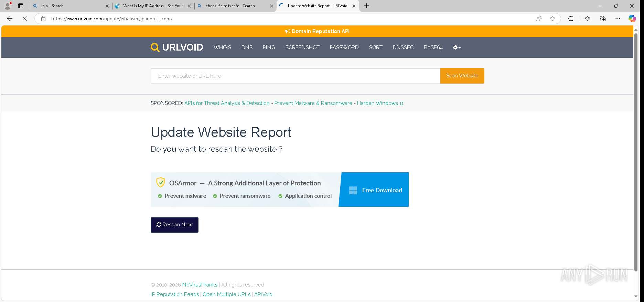Click the Scan Website button
The image size is (644, 302).
point(462,76)
